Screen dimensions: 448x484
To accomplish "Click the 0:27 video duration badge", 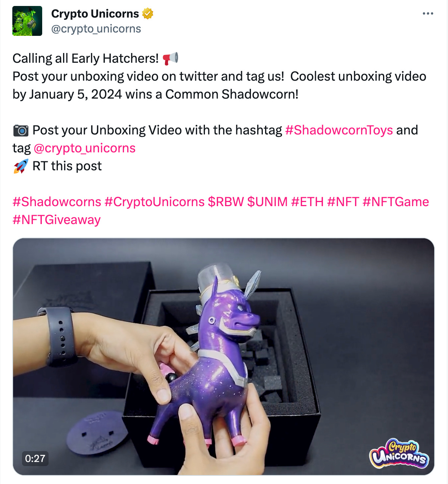I will pos(35,458).
